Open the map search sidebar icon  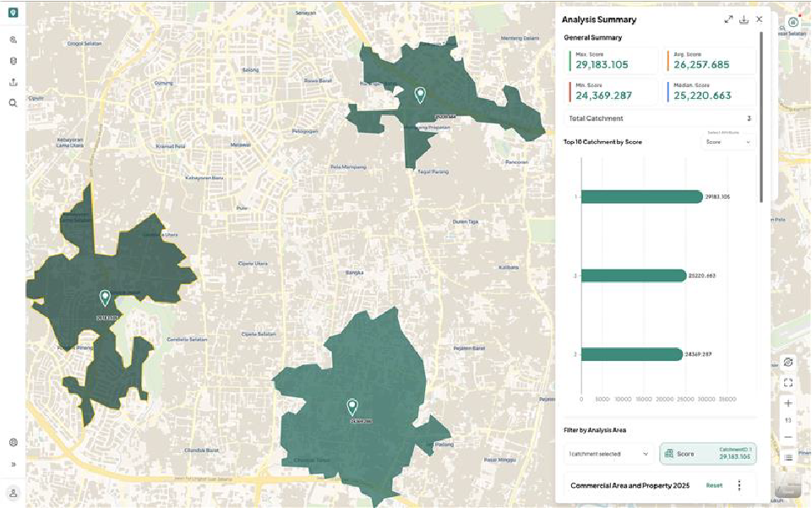click(x=13, y=103)
